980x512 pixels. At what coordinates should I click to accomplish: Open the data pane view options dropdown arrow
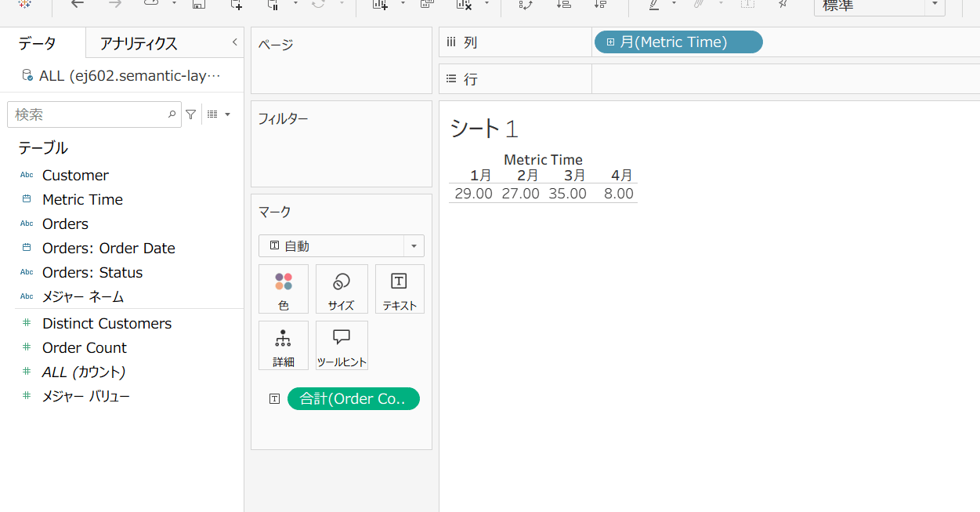(x=227, y=114)
